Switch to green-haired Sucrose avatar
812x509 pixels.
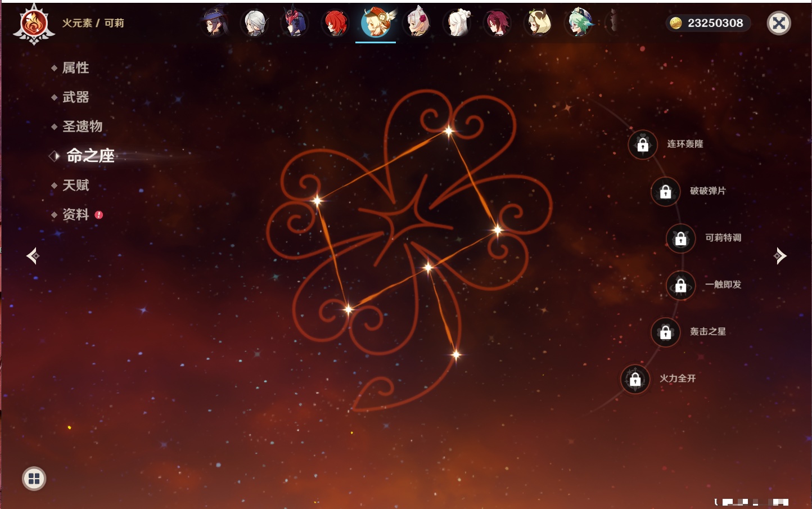click(579, 23)
